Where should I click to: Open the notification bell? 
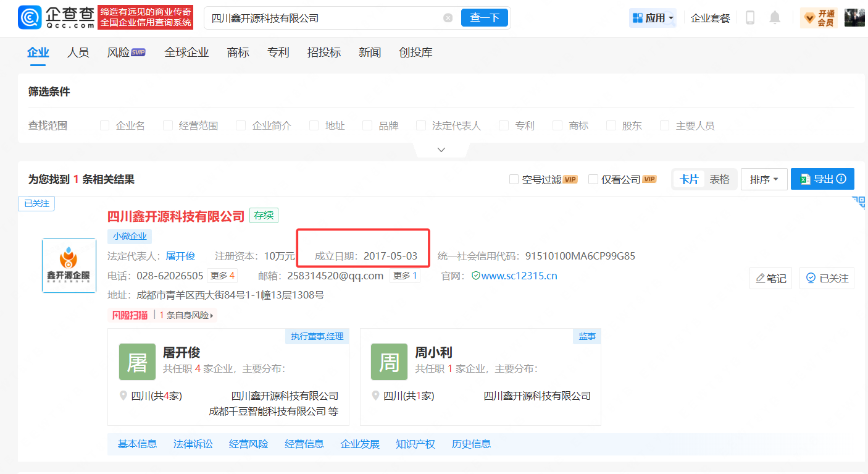point(775,18)
